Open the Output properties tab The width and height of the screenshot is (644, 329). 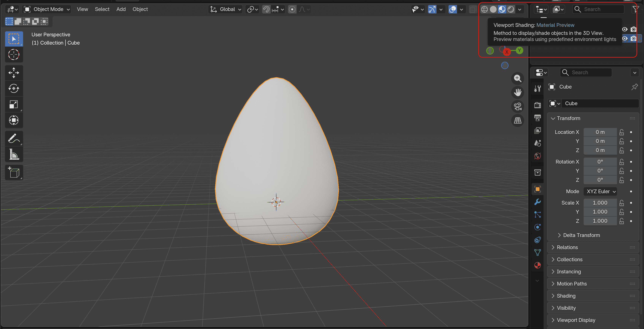(537, 117)
